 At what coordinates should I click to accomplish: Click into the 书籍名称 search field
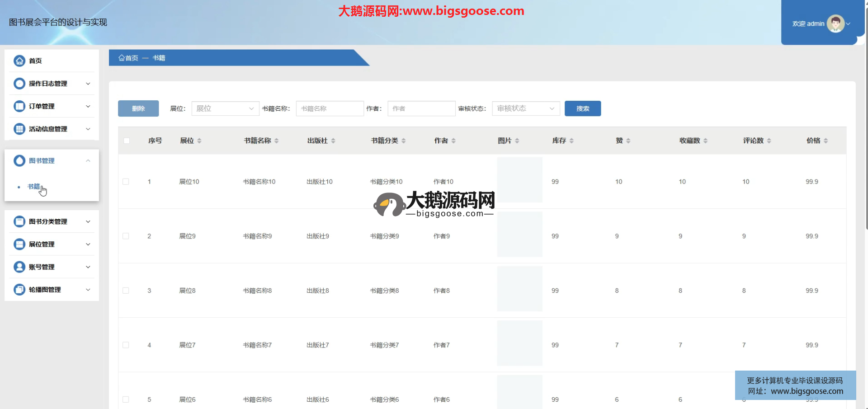click(330, 108)
